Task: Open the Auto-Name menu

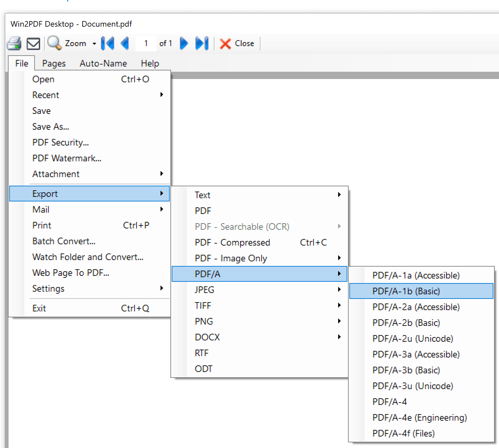Action: pyautogui.click(x=103, y=63)
